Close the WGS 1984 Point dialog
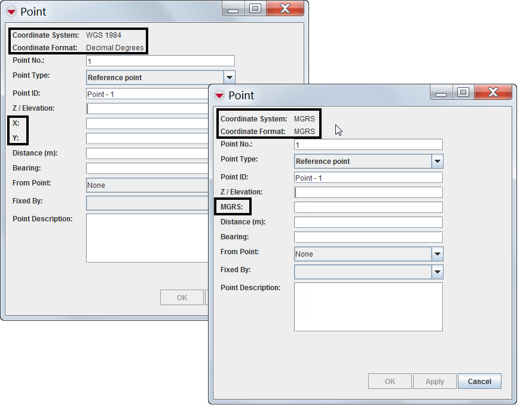 285,8
